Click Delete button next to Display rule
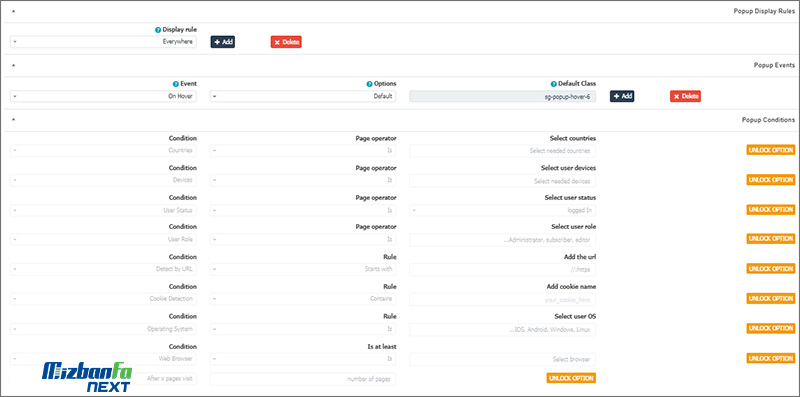 [x=286, y=42]
